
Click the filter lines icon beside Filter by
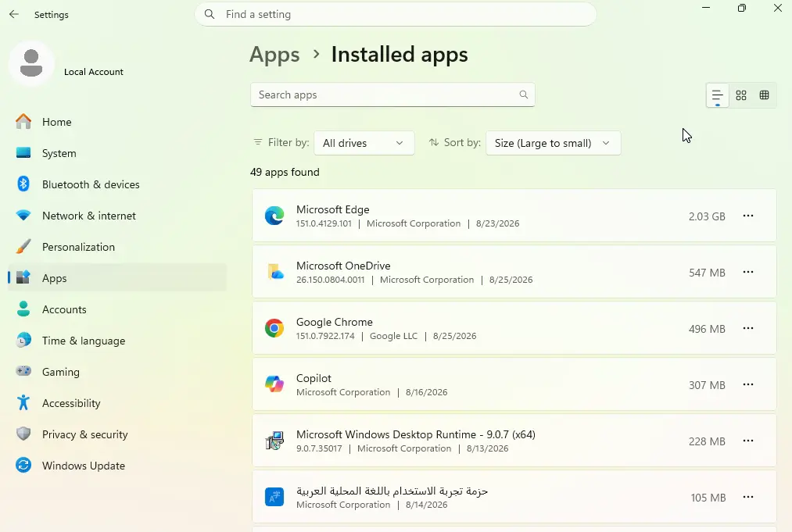tap(257, 142)
